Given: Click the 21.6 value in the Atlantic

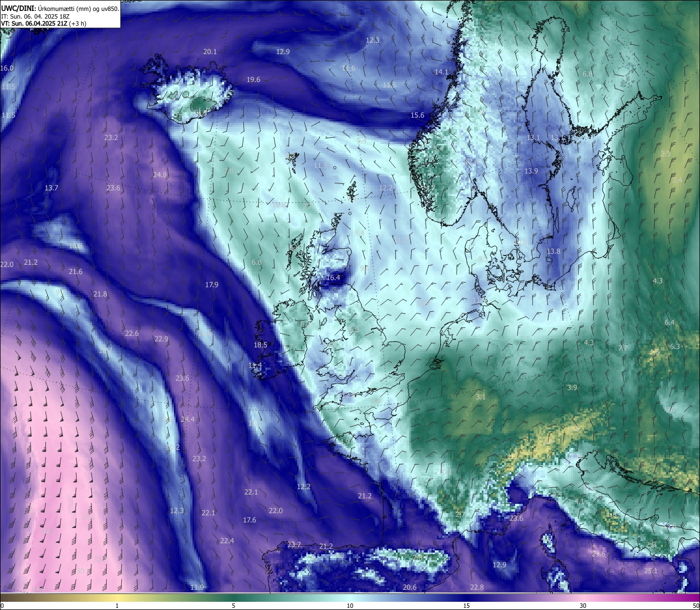Looking at the screenshot, I should coord(75,272).
